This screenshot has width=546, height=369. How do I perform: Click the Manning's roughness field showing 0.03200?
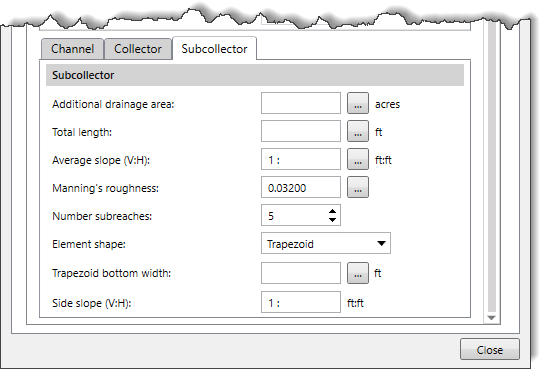(x=301, y=187)
